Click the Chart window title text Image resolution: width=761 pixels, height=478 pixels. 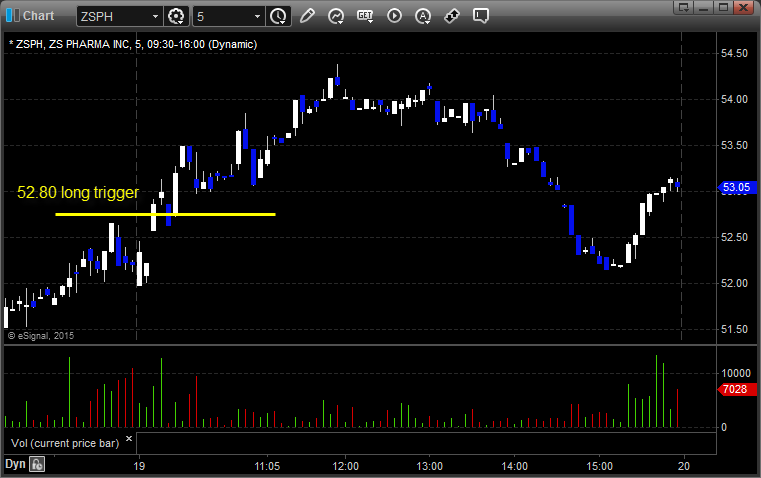[38, 16]
